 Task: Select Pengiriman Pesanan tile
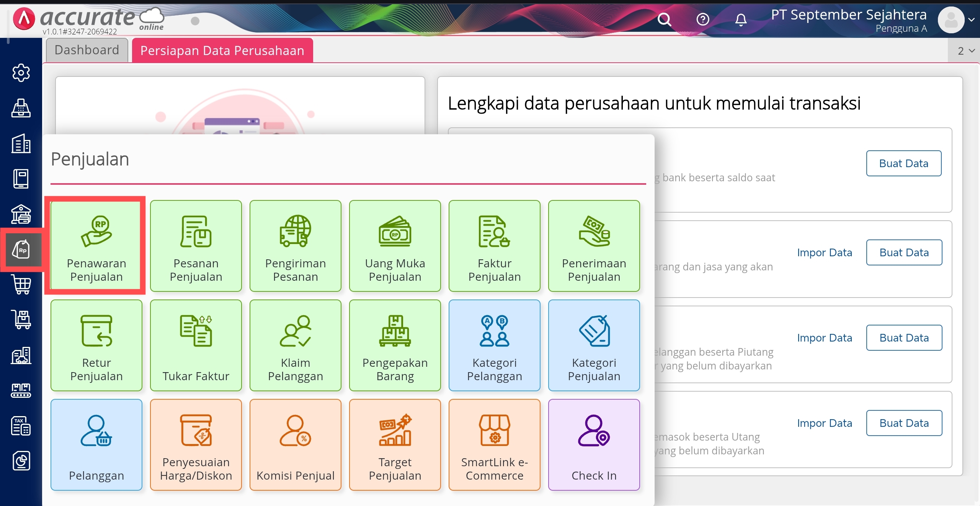point(295,246)
